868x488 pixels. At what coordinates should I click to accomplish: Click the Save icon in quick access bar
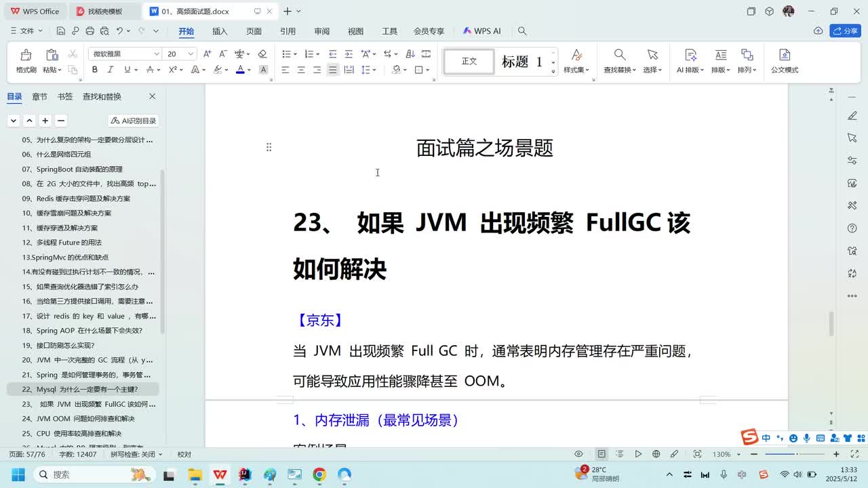coord(61,31)
